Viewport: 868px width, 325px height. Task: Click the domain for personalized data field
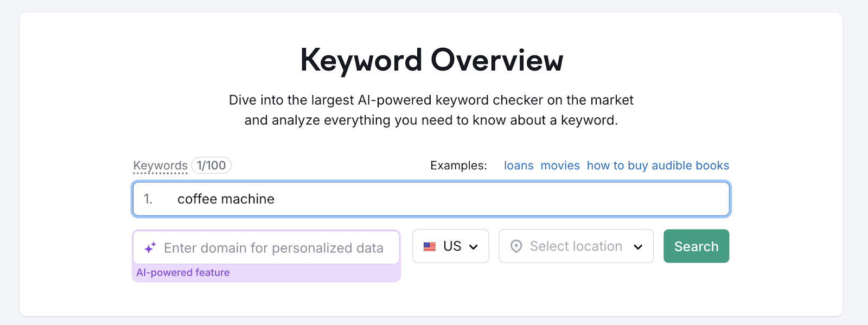point(273,248)
